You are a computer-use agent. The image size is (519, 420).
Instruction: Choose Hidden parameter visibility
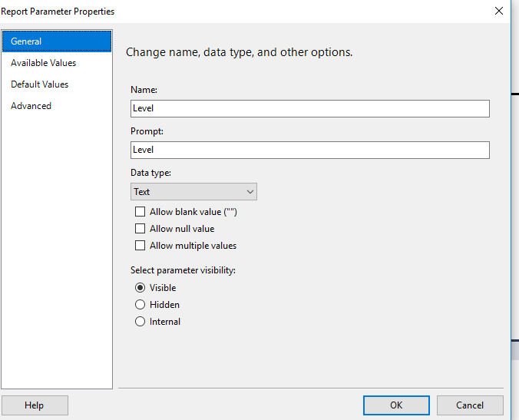140,305
